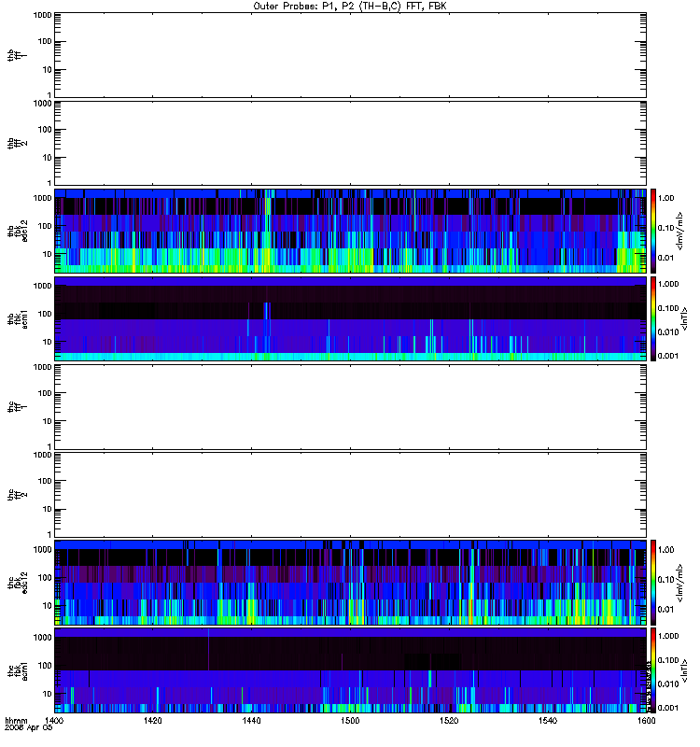Click 0.010 on the thb scm1 color scale

coord(668,332)
